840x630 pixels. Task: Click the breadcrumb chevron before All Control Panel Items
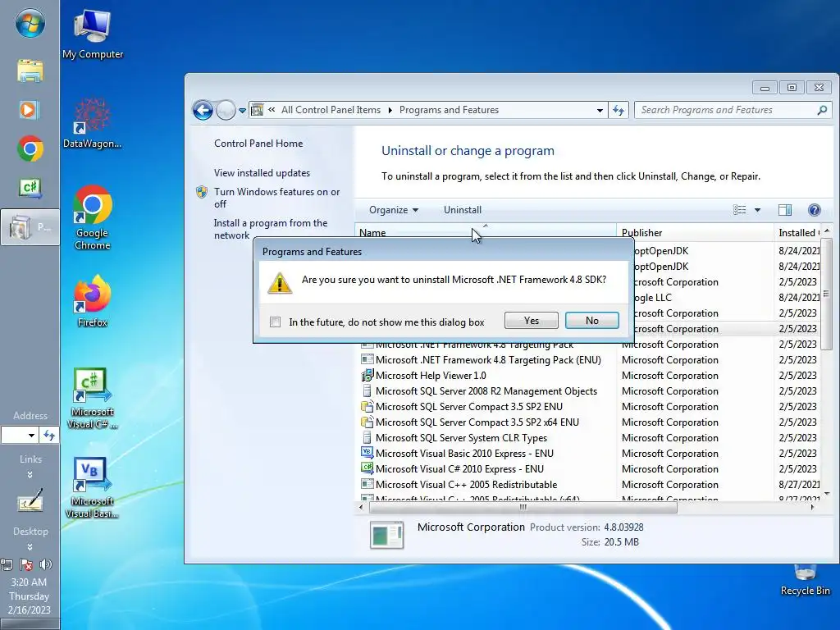[x=272, y=110]
